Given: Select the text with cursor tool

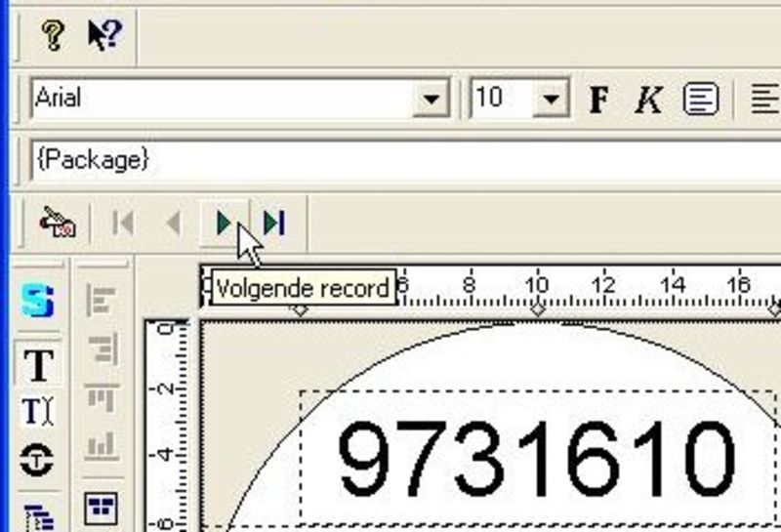Looking at the screenshot, I should click(x=38, y=412).
